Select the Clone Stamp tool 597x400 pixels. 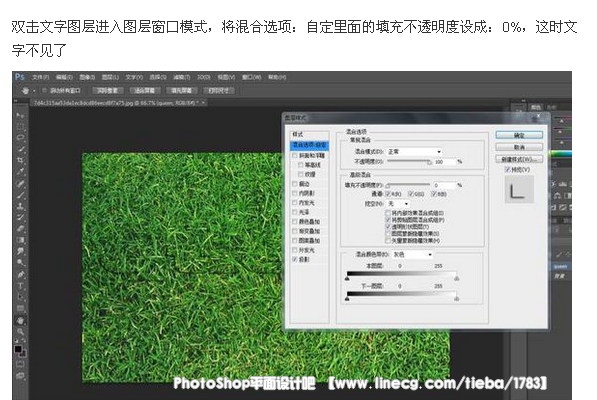click(20, 206)
